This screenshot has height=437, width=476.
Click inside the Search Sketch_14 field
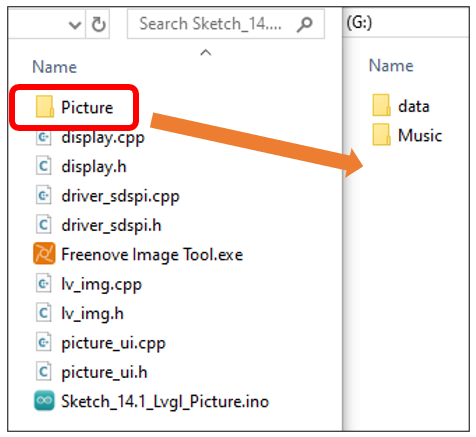coord(226,24)
